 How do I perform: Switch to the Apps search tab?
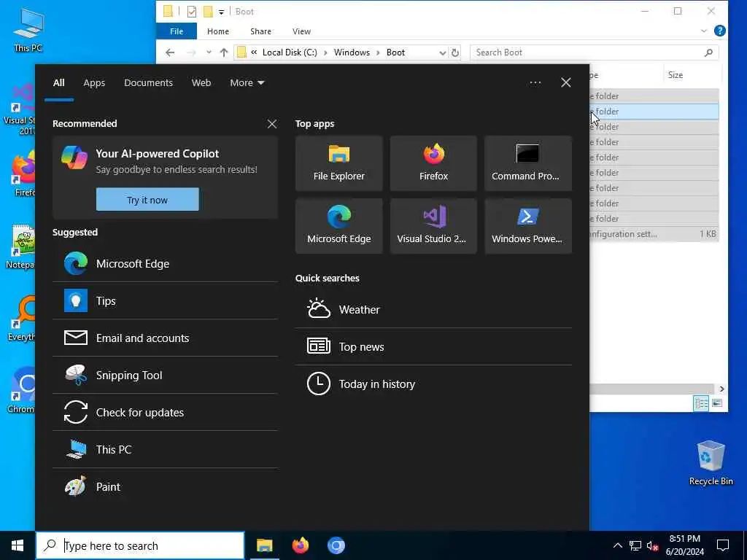[x=94, y=83]
